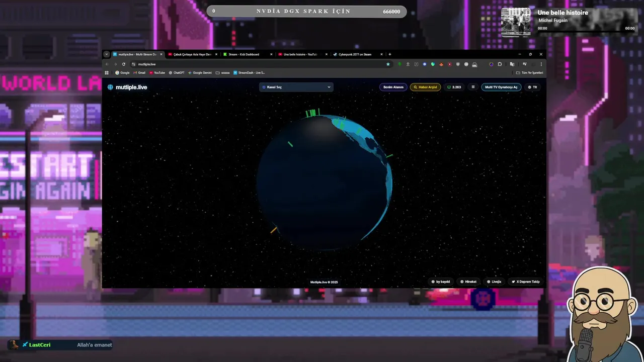Open the Chrome three-dot menu
Screen dimensions: 644x362
[541, 64]
